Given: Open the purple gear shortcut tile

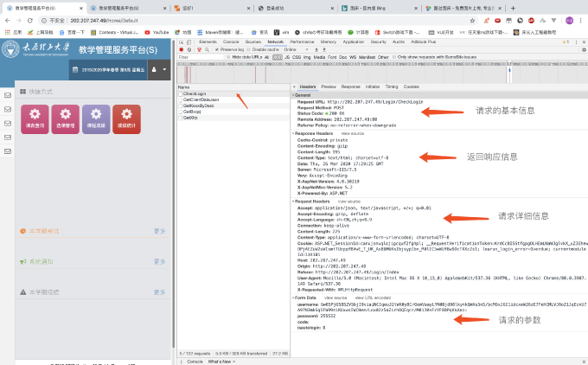Looking at the screenshot, I should (96, 119).
